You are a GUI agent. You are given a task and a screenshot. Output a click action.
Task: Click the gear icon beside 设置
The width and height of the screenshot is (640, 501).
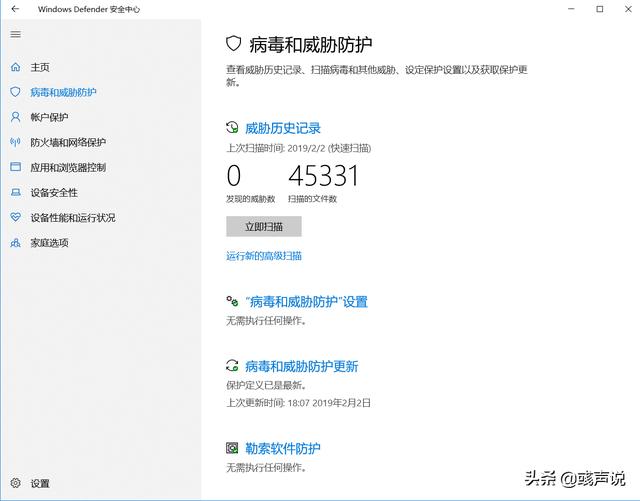pos(16,483)
